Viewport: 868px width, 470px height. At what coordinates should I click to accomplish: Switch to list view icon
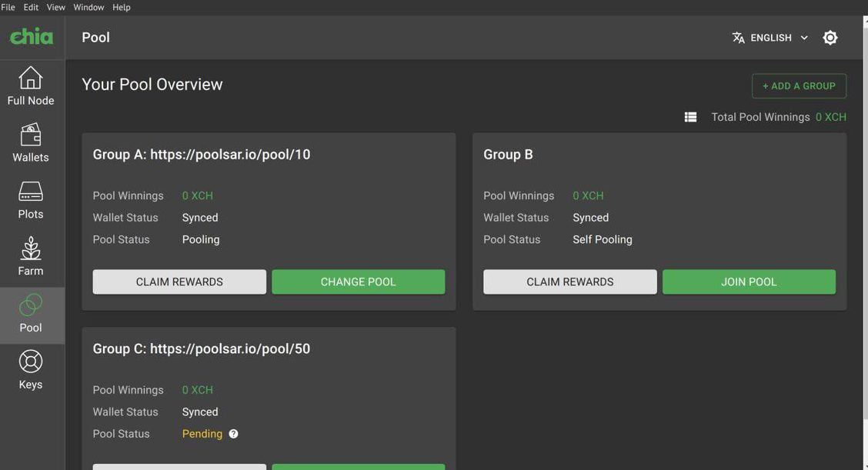690,118
